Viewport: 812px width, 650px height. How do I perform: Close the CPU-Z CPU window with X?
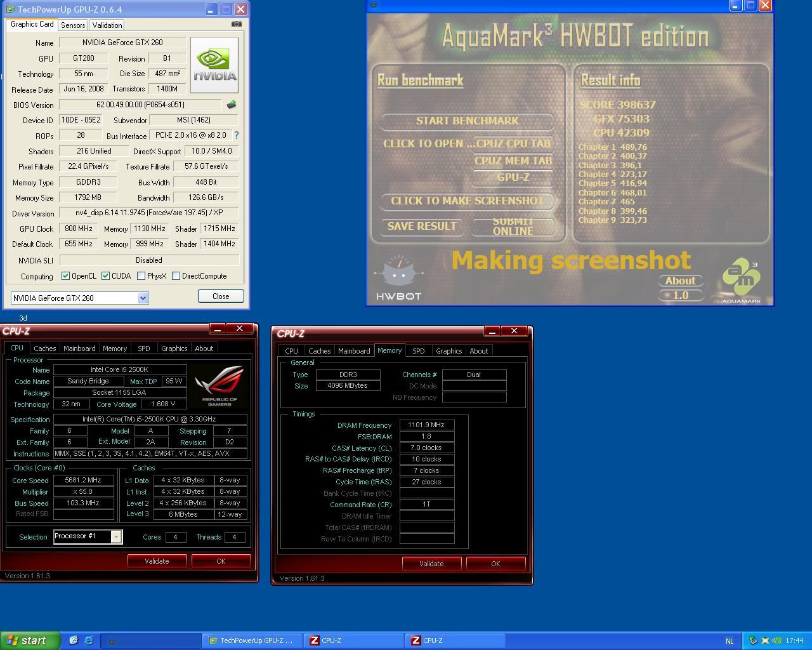(x=240, y=328)
